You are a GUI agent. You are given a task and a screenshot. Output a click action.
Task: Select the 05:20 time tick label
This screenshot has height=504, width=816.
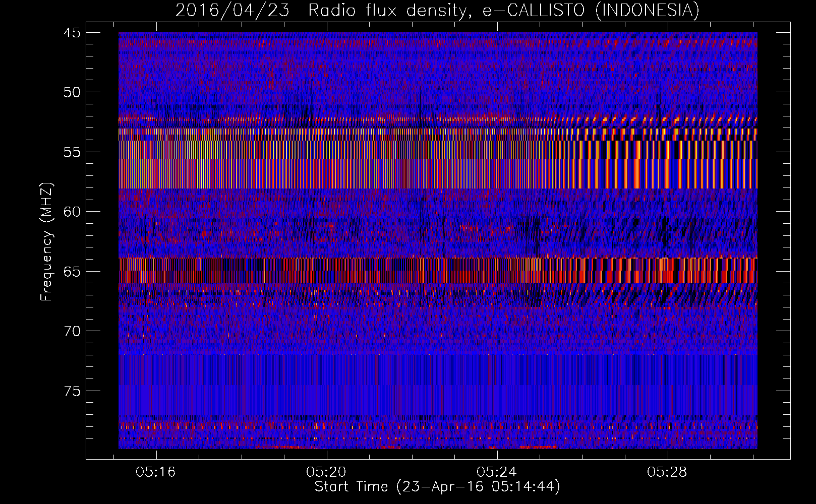326,472
